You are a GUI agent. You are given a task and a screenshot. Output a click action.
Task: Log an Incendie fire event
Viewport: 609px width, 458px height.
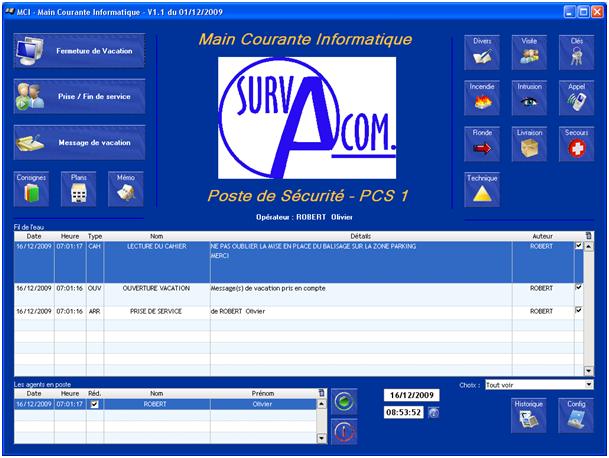[482, 98]
